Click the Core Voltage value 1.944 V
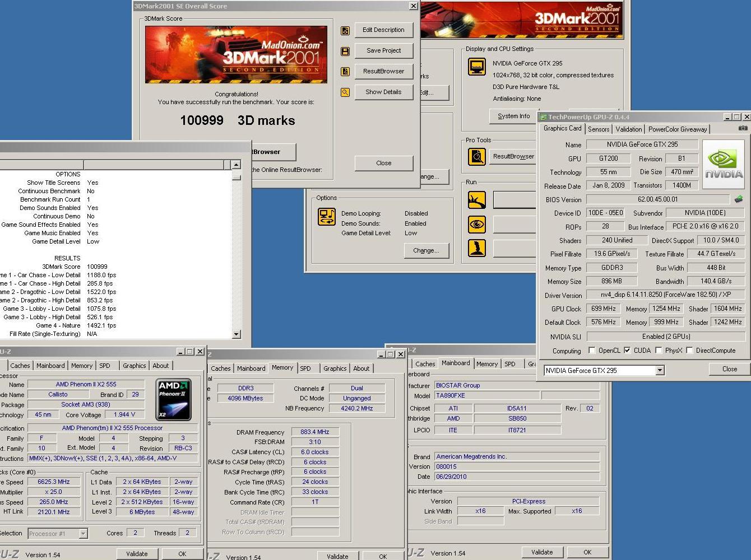 click(125, 415)
